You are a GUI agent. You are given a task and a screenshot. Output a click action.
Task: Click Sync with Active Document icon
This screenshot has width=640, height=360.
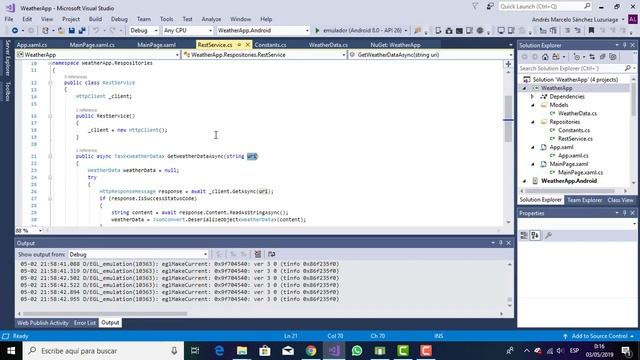(x=592, y=57)
